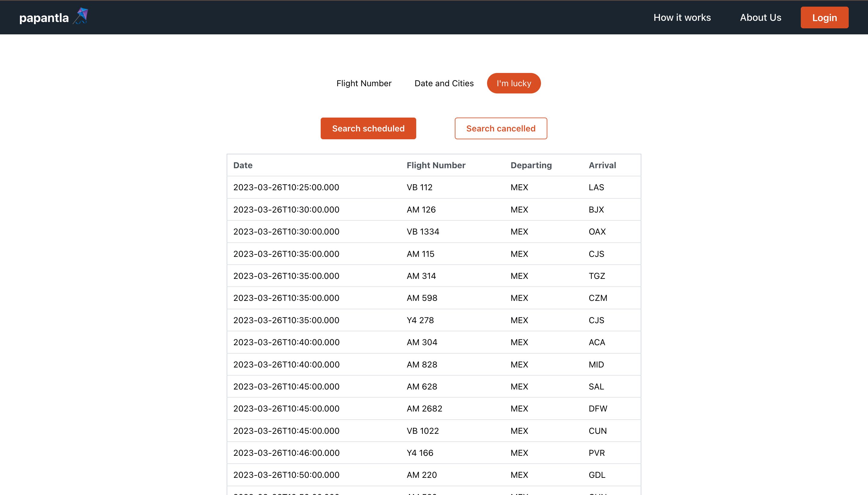Expand the Date column header
This screenshot has width=868, height=495.
pos(243,165)
